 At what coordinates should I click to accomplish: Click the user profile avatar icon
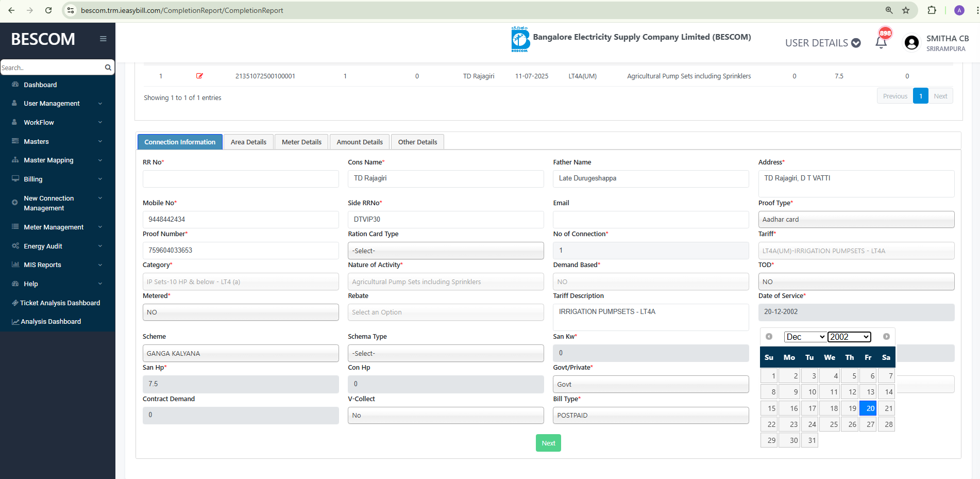pyautogui.click(x=911, y=43)
